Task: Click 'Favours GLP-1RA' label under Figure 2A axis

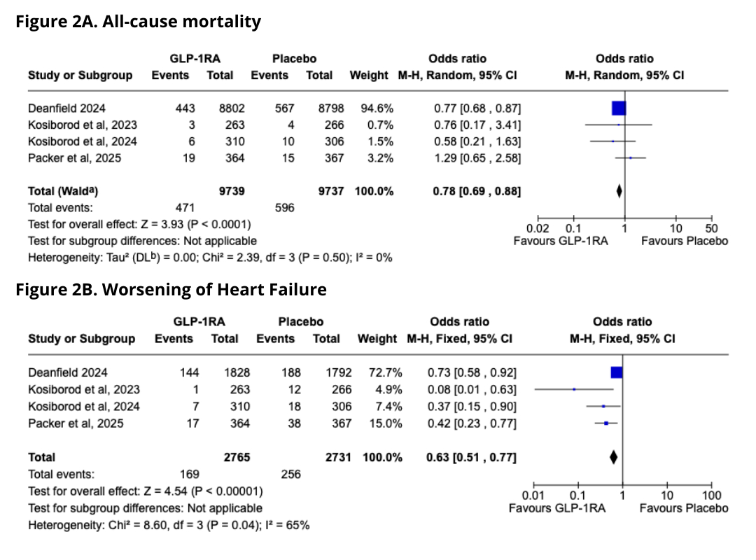Action: [x=561, y=241]
